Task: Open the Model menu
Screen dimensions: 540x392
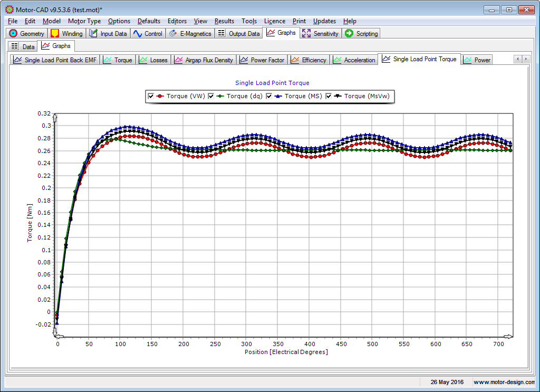Action: 52,21
